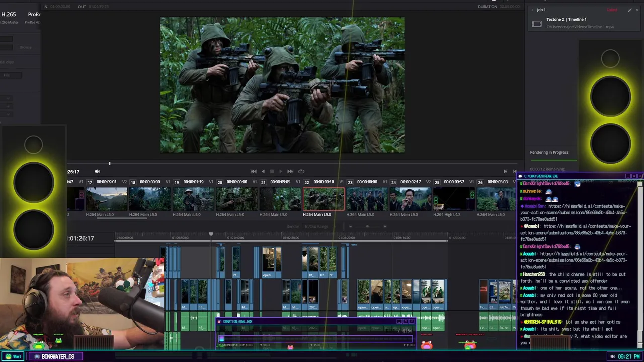Select clip 26 thumbnail

click(x=496, y=199)
